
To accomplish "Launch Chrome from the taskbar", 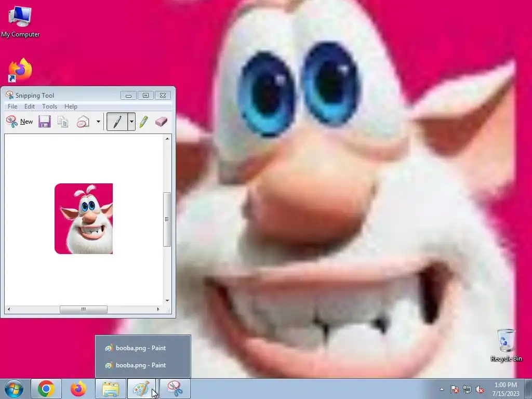I will coord(46,389).
